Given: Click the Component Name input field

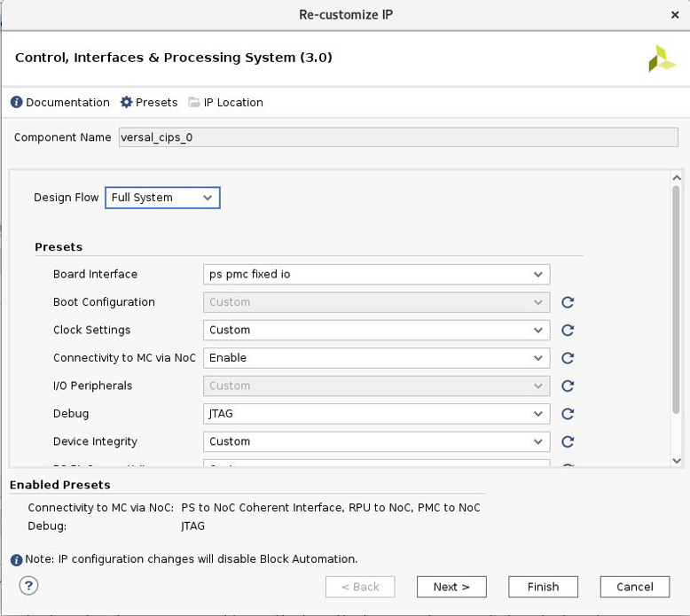Looking at the screenshot, I should coord(398,137).
